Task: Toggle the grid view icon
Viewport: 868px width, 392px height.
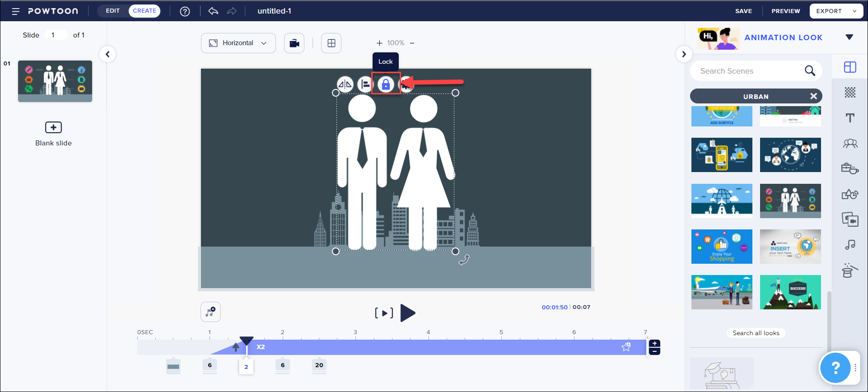Action: 331,43
